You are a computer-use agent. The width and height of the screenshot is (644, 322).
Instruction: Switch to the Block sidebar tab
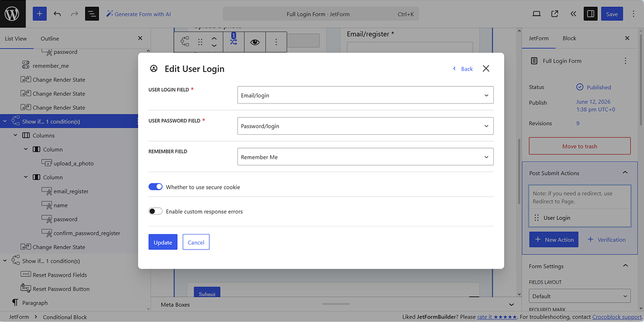(x=569, y=38)
